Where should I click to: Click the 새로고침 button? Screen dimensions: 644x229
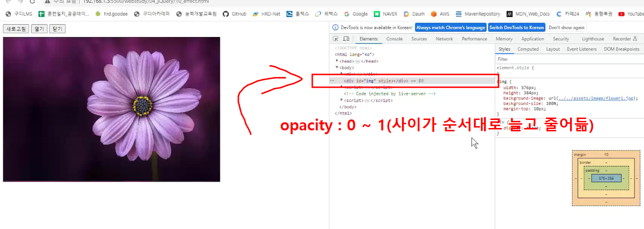(x=16, y=29)
